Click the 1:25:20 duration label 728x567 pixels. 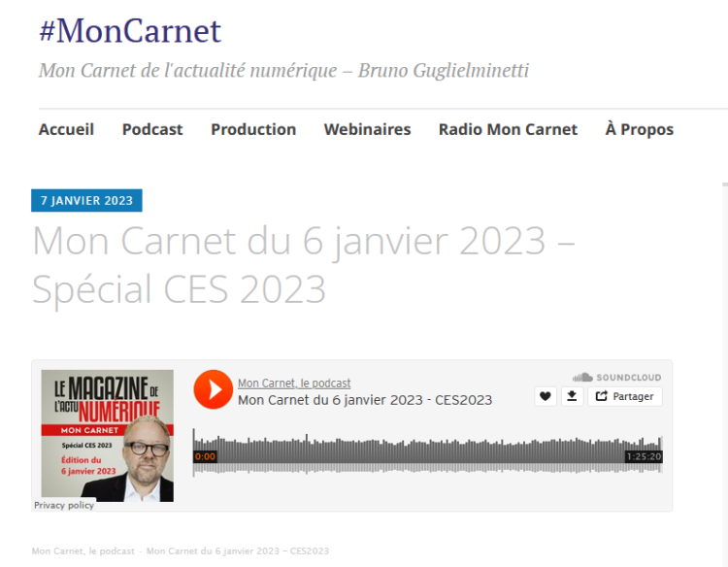click(644, 456)
